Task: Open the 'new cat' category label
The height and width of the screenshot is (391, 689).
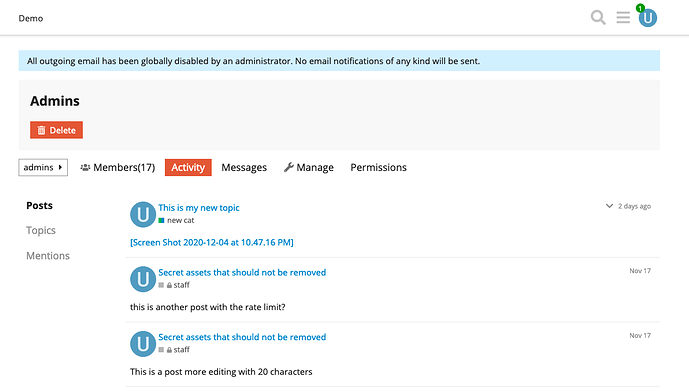Action: pos(181,221)
